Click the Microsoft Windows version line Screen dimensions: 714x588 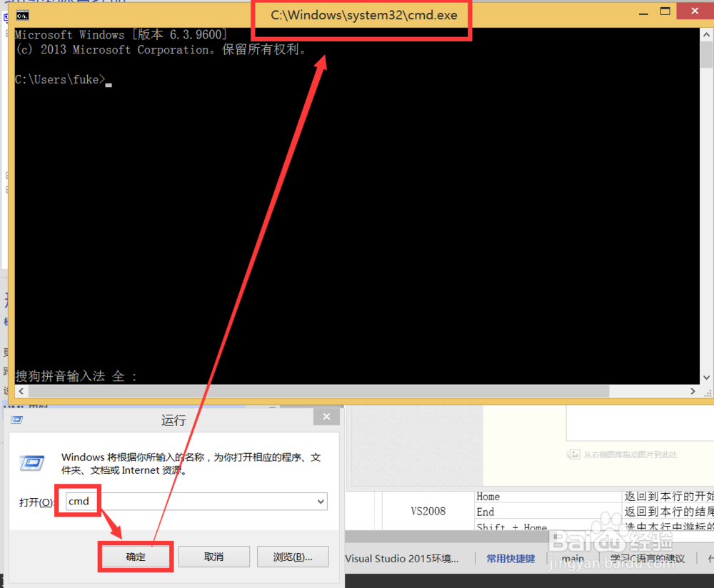point(121,34)
